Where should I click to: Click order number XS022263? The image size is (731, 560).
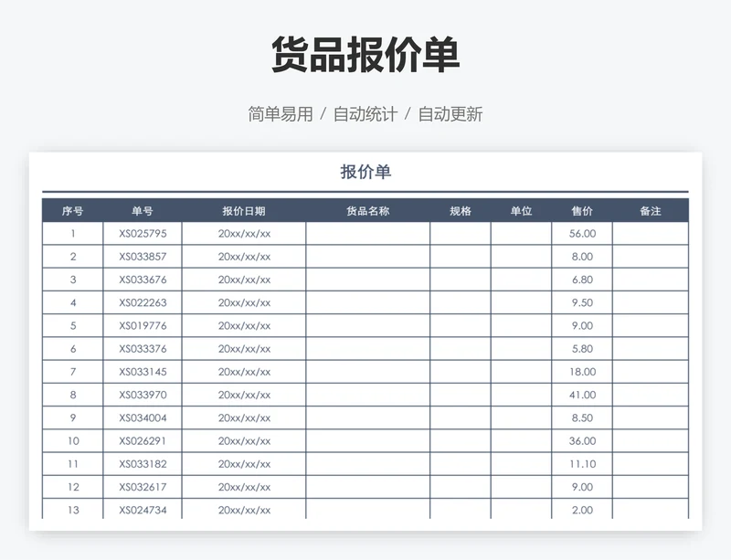click(143, 302)
